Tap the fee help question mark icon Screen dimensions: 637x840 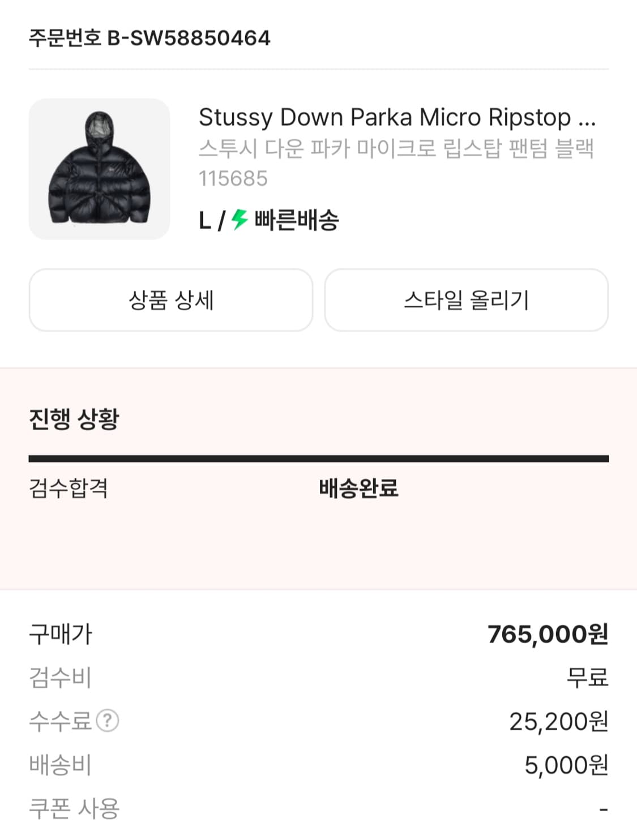[108, 721]
